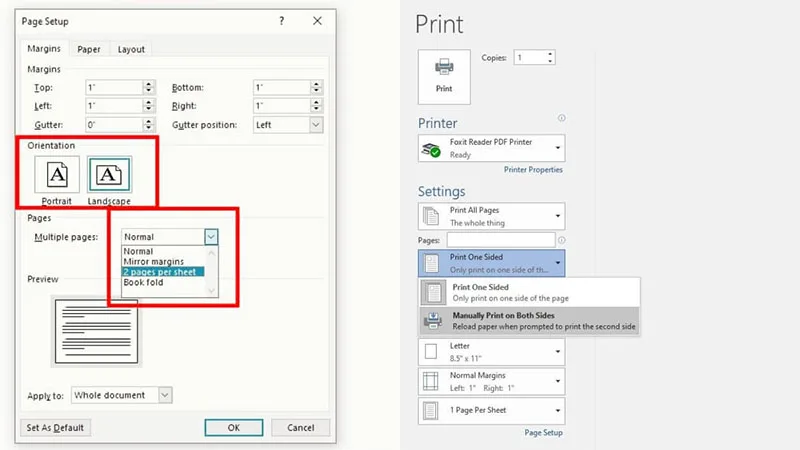Select Manually Print on Both Sides option
The image size is (800, 450).
pos(530,320)
